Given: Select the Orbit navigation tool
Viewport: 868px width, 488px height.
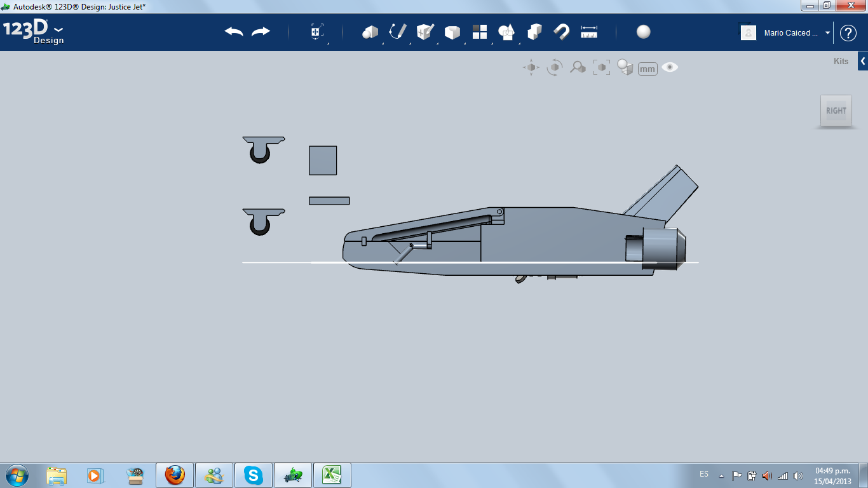Looking at the screenshot, I should (555, 67).
